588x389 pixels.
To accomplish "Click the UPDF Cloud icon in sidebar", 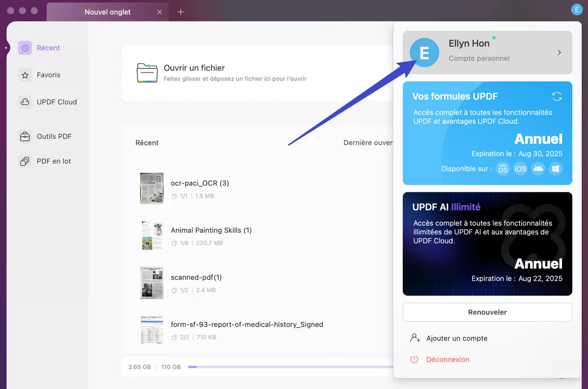I will click(25, 102).
